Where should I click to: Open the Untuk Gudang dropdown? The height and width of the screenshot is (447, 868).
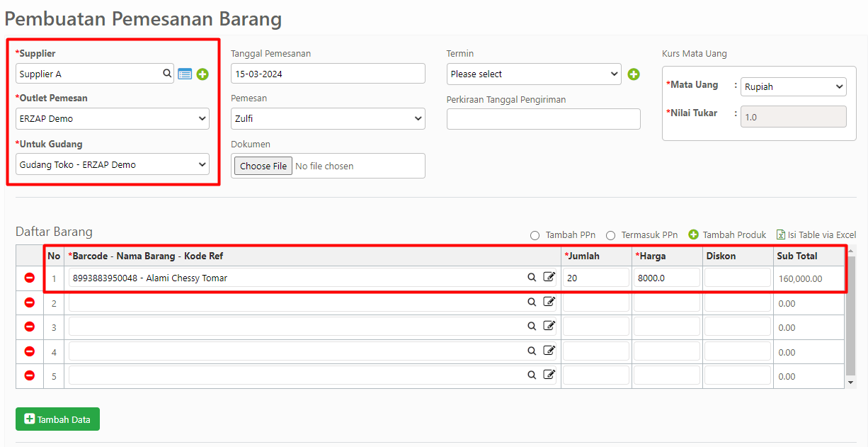click(x=113, y=164)
